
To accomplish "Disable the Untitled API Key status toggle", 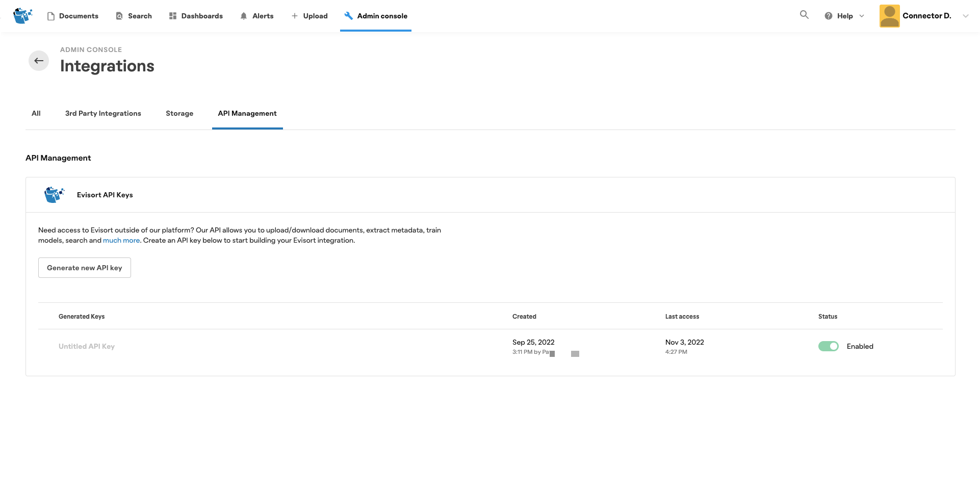I will coord(828,346).
